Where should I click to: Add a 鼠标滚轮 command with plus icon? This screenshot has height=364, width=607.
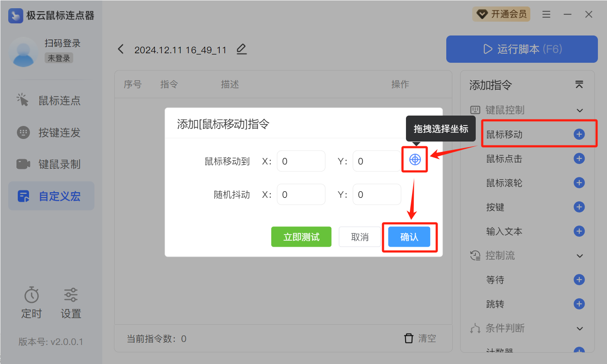(579, 183)
